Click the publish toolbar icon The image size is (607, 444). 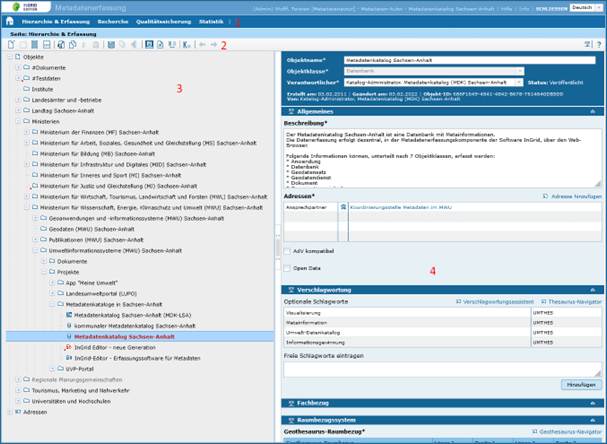tap(149, 45)
